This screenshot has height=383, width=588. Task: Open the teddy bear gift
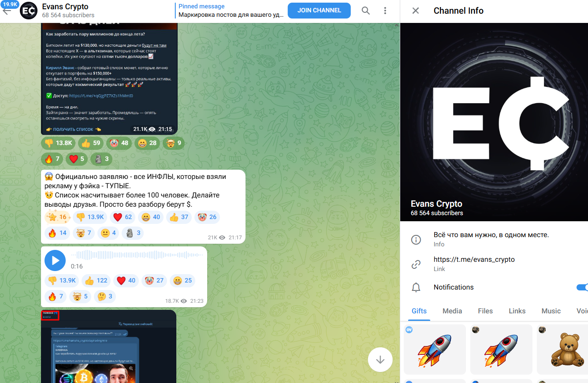point(562,350)
